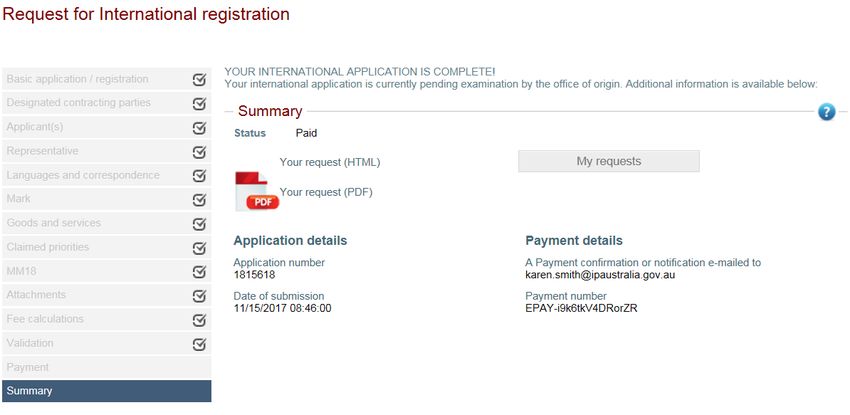Select the Validation step
850x415 pixels.
tap(107, 343)
